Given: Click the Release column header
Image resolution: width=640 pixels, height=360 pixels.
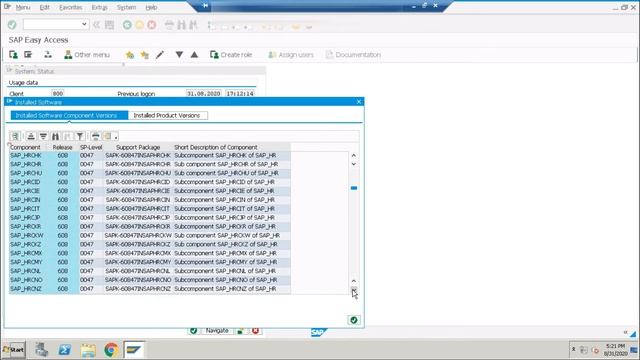Looking at the screenshot, I should point(62,147).
